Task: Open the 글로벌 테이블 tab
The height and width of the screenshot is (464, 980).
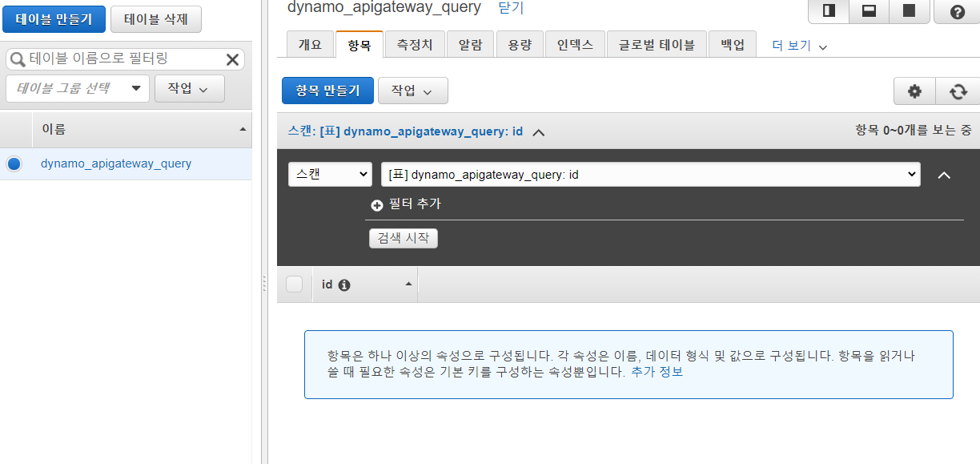Action: pos(657,45)
